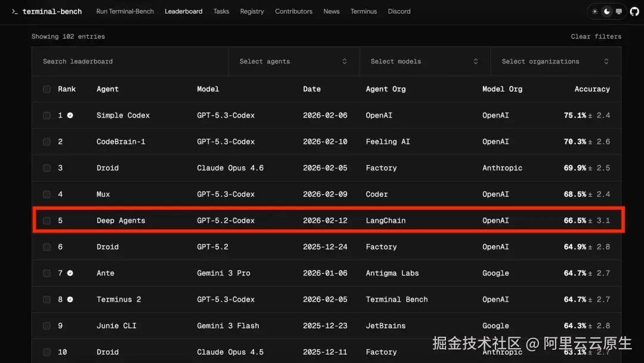The image size is (644, 363).
Task: Open the Select organizations dropdown
Action: point(556,61)
